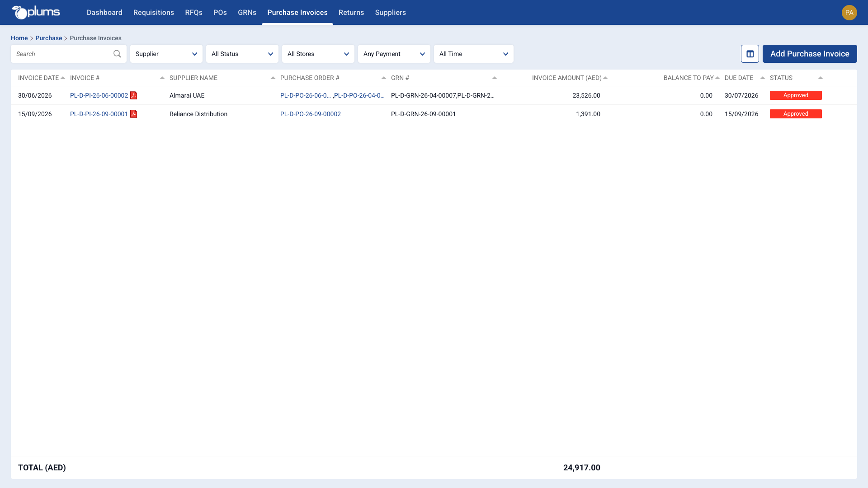Click invoice date 30/06/2026
868x488 pixels.
[x=35, y=95]
